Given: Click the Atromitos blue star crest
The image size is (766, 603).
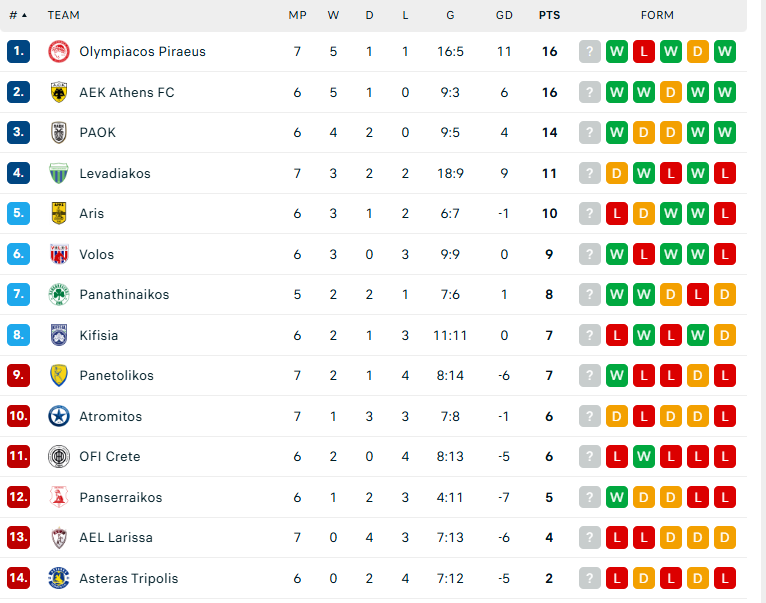Looking at the screenshot, I should coord(58,416).
